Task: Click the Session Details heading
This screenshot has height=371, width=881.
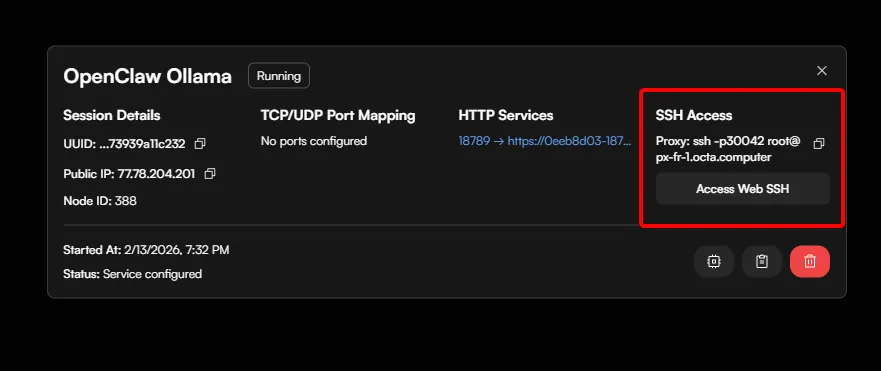Action: tap(112, 115)
